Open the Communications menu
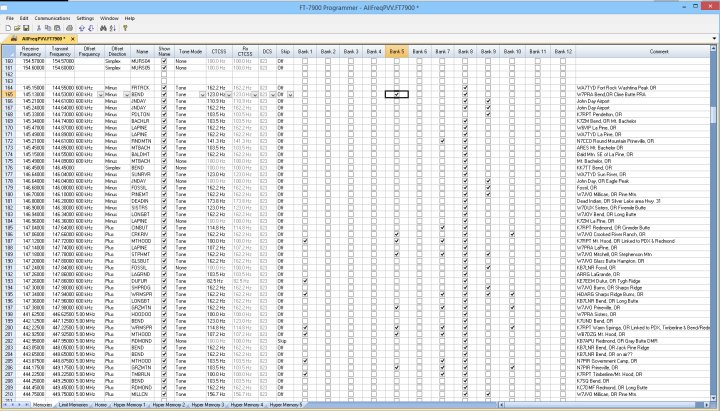Image resolution: width=720 pixels, height=411 pixels. click(52, 18)
